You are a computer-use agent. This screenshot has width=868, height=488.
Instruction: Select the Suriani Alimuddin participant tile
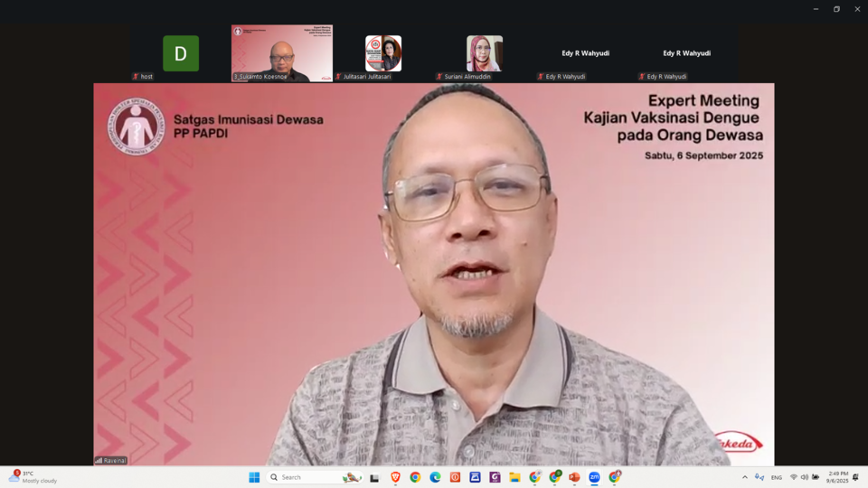click(x=485, y=53)
